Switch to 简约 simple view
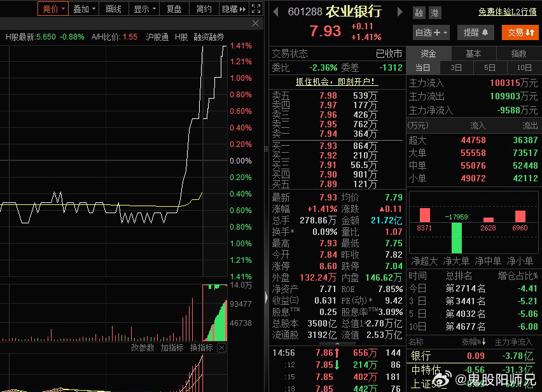This screenshot has width=542, height=392. [x=204, y=9]
